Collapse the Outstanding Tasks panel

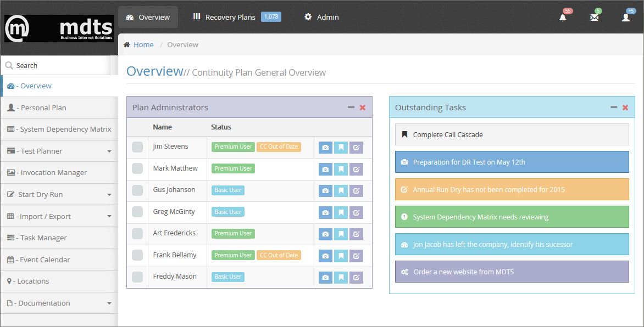point(614,107)
